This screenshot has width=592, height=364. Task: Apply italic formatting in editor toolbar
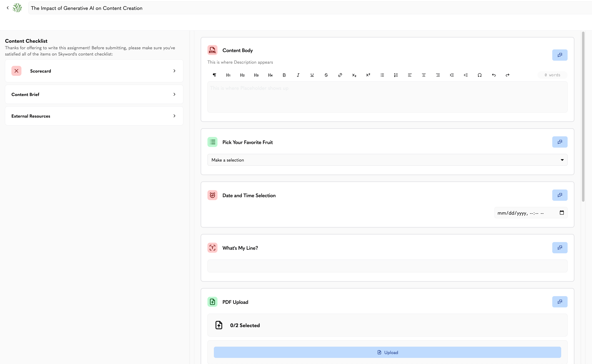(298, 75)
